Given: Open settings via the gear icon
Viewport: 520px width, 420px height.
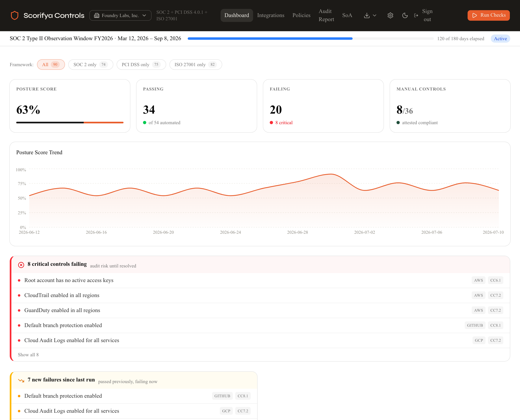Looking at the screenshot, I should click(390, 15).
